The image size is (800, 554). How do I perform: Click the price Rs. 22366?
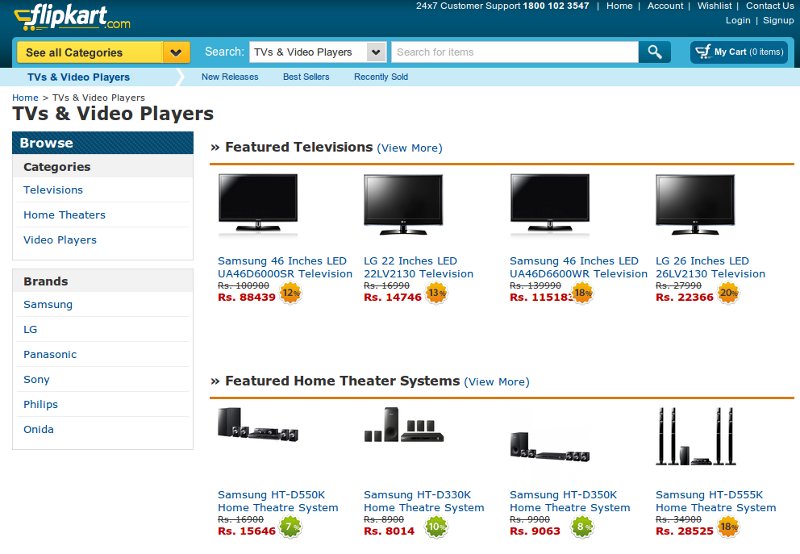click(684, 297)
